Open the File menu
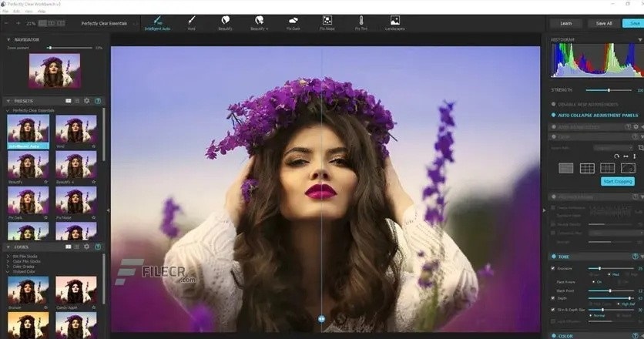The image size is (644, 339). click(6, 12)
